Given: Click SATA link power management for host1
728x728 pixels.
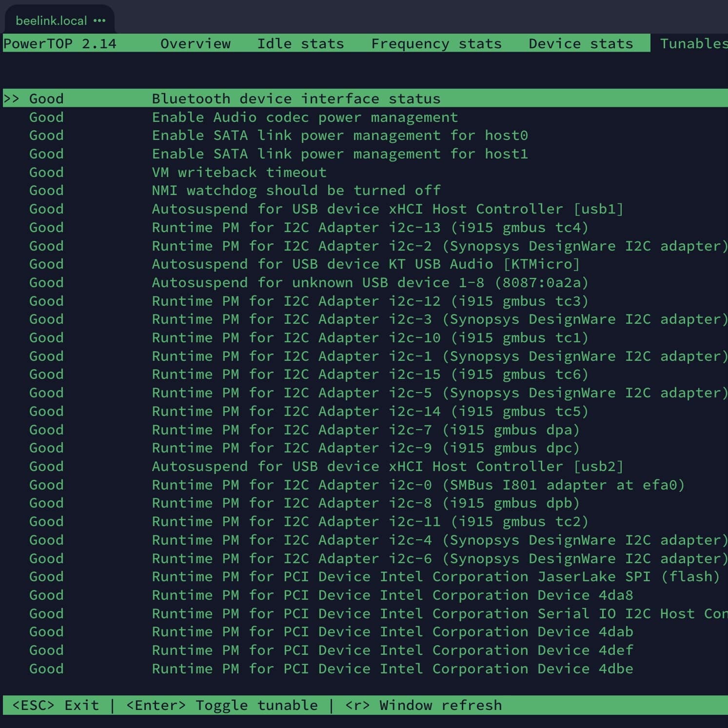Looking at the screenshot, I should point(340,154).
